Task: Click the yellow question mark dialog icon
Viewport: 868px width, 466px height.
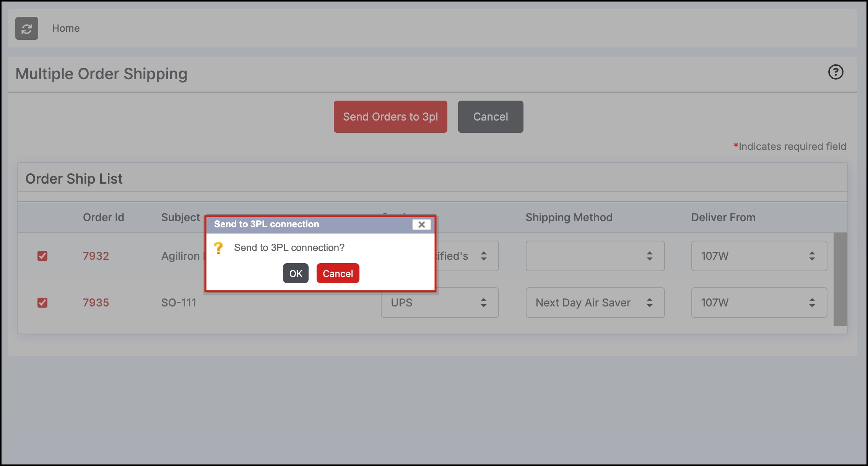Action: coord(218,248)
